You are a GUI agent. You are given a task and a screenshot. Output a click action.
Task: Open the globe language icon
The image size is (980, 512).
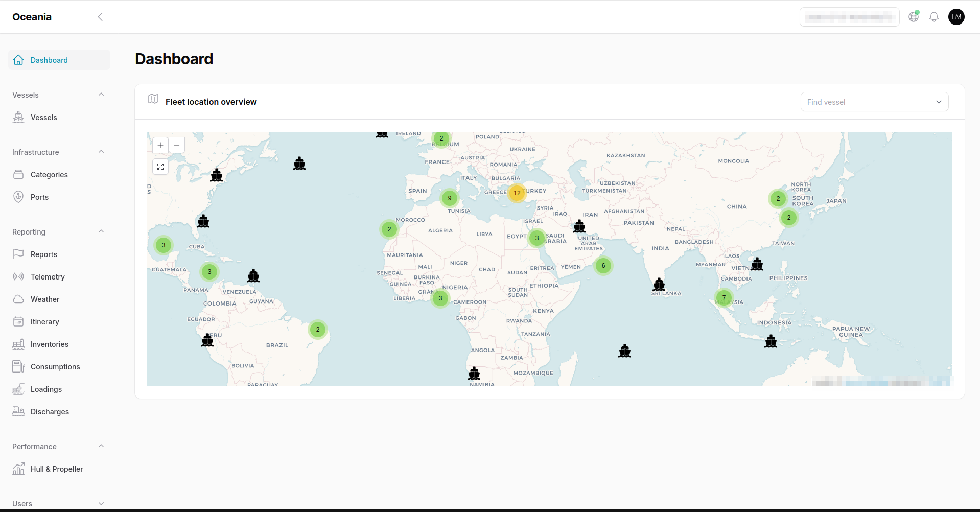(914, 17)
